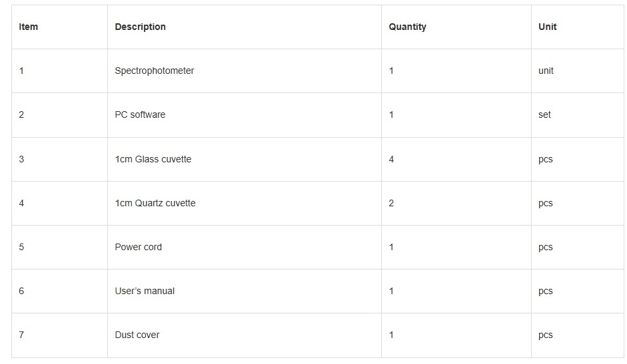Click quantity 4 for Glass cuvette
The width and height of the screenshot is (627, 364).
tap(391, 160)
